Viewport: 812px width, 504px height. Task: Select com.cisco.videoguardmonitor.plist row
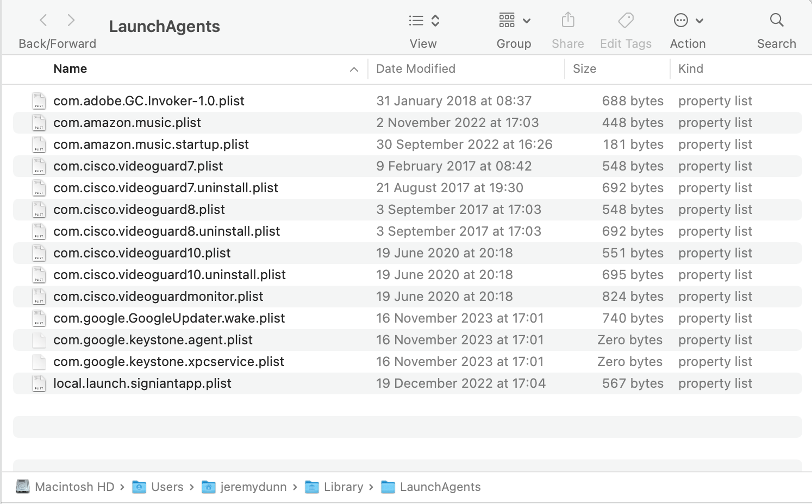click(158, 297)
